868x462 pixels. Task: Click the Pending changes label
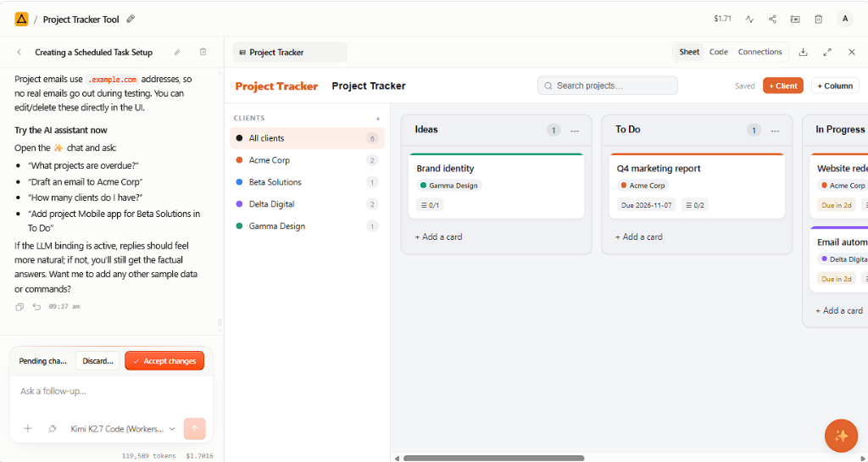(42, 361)
